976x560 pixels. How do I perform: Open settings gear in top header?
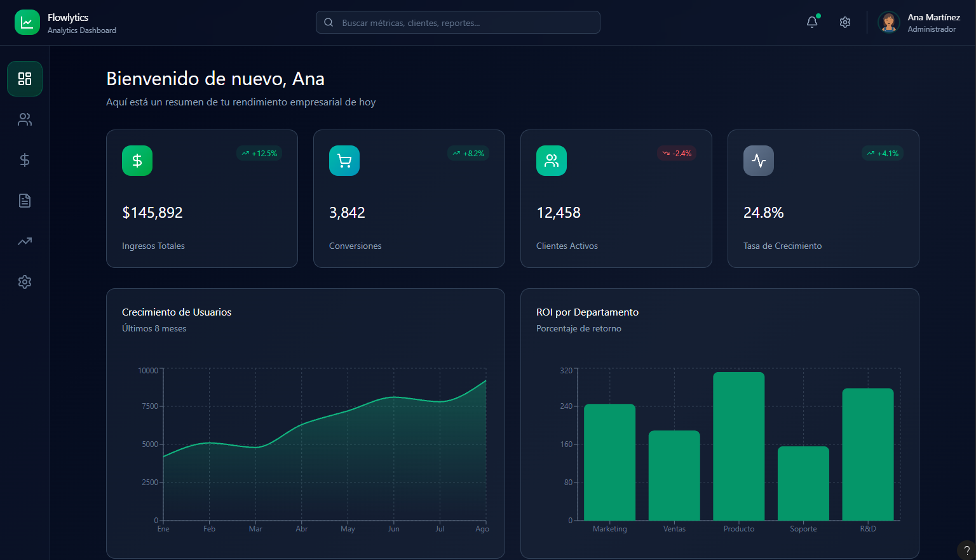click(845, 22)
